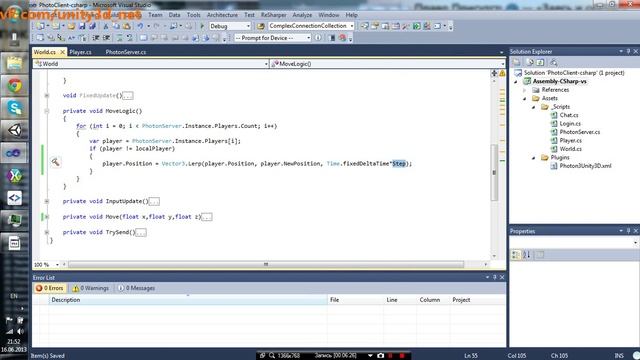Screen dimensions: 640x360
Task: Click the Refresh icon in Solution Explorer toolbar
Action: point(540,62)
